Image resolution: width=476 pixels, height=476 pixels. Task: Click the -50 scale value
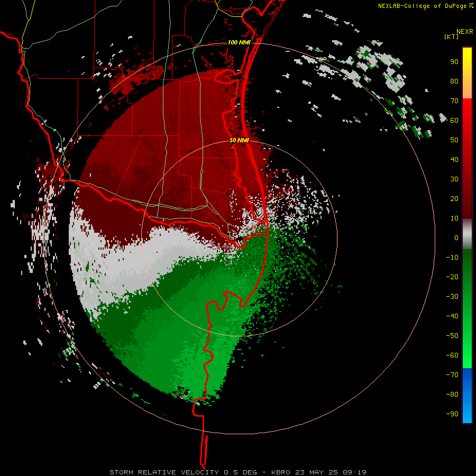(452, 336)
